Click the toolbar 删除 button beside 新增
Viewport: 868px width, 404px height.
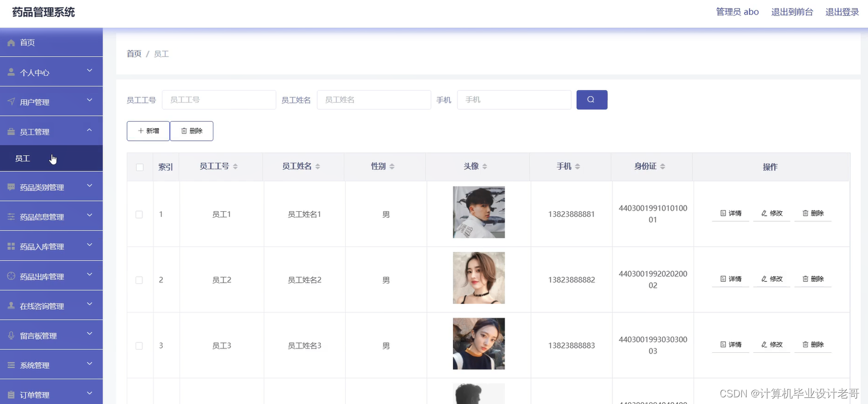pos(192,131)
